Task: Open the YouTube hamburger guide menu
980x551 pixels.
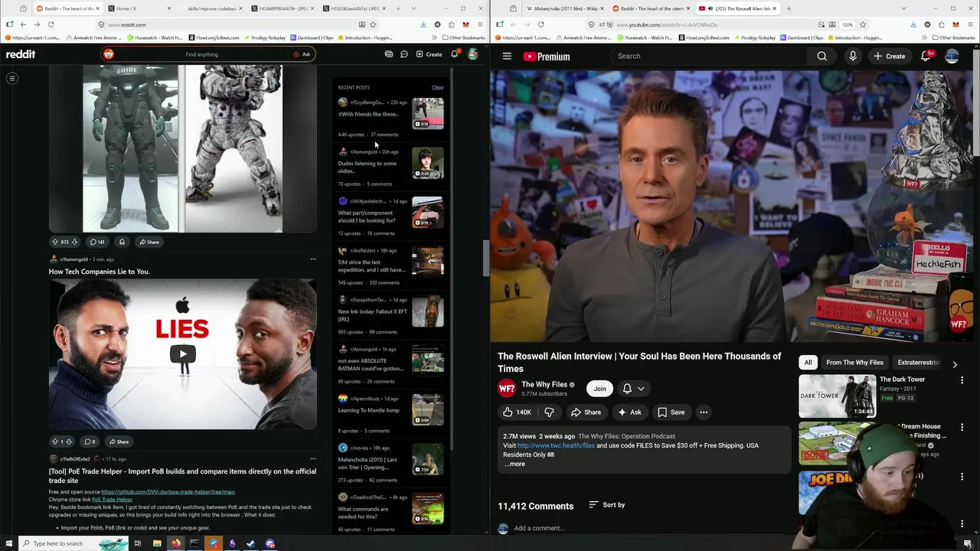Action: point(507,56)
